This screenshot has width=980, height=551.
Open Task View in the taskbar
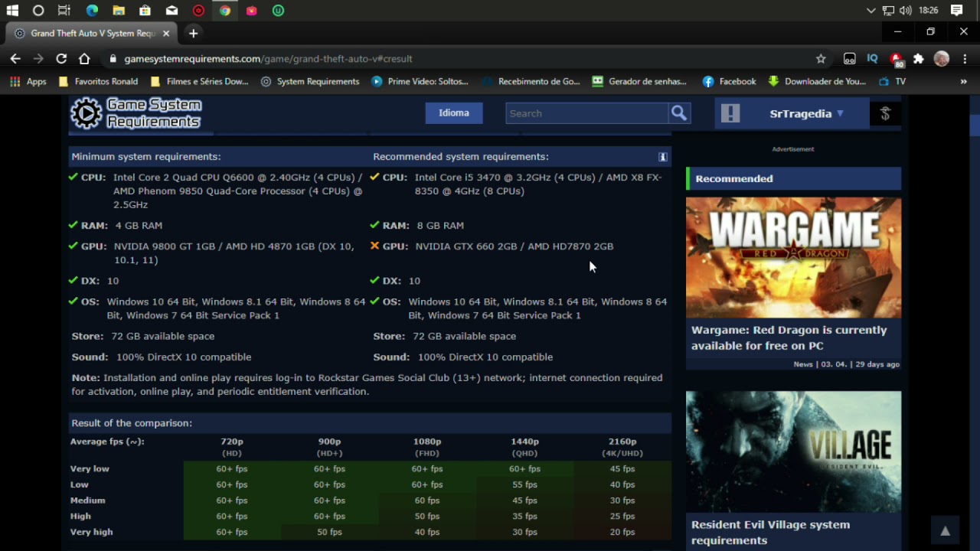point(64,11)
